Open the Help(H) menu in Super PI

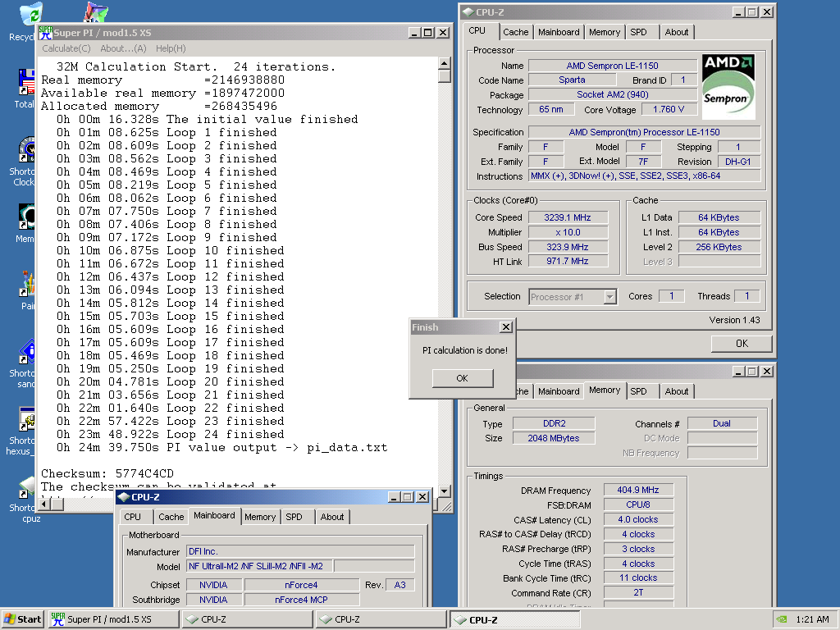pyautogui.click(x=171, y=48)
